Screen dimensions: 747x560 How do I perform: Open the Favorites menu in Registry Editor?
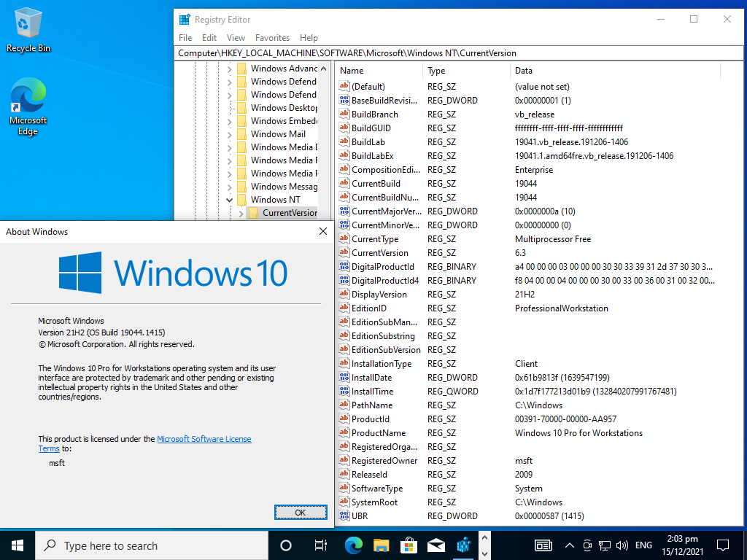[273, 38]
